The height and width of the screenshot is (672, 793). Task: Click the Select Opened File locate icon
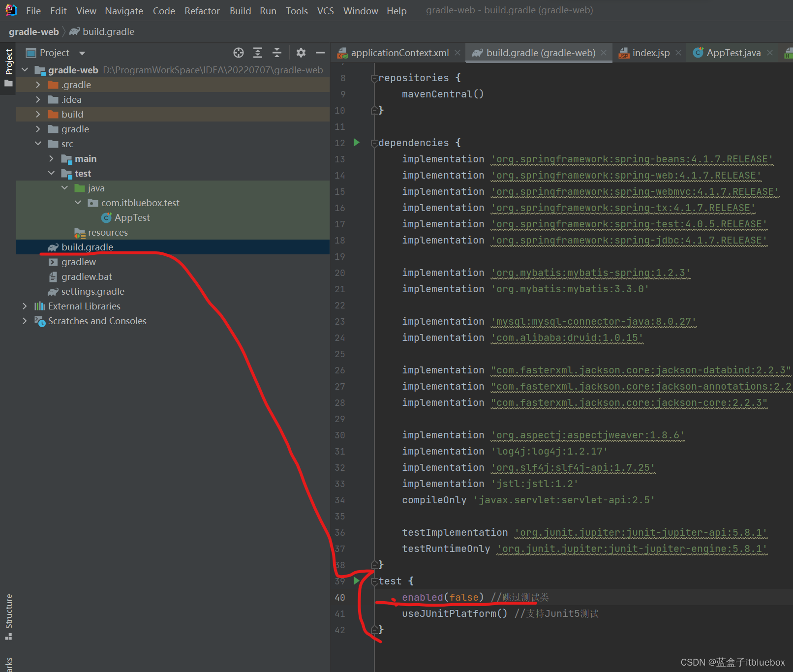[239, 53]
